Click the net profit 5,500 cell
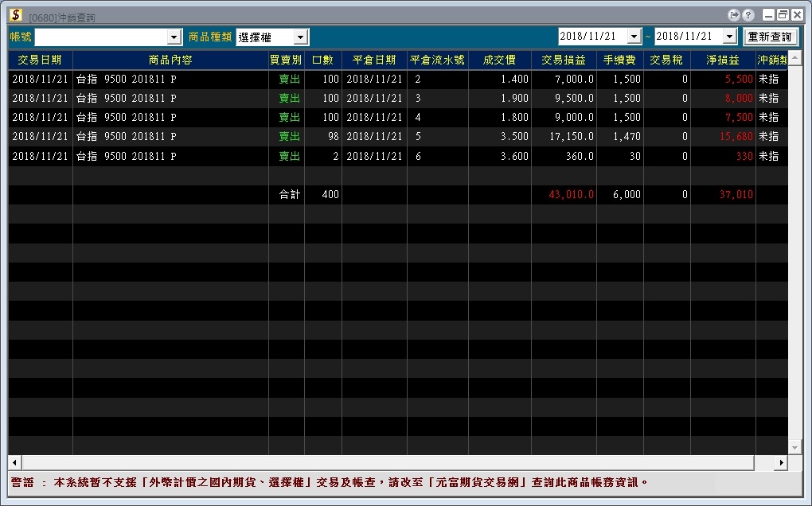This screenshot has width=812, height=506. [x=723, y=79]
